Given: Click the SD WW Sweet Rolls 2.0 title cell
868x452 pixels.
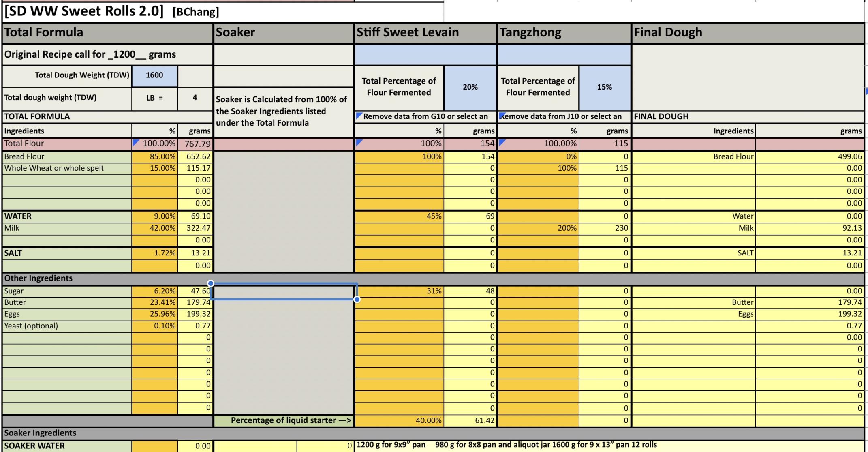Looking at the screenshot, I should [x=84, y=11].
